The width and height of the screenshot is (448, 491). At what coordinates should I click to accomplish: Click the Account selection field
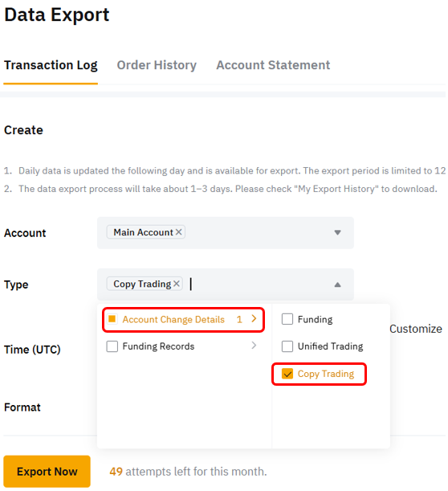point(226,233)
